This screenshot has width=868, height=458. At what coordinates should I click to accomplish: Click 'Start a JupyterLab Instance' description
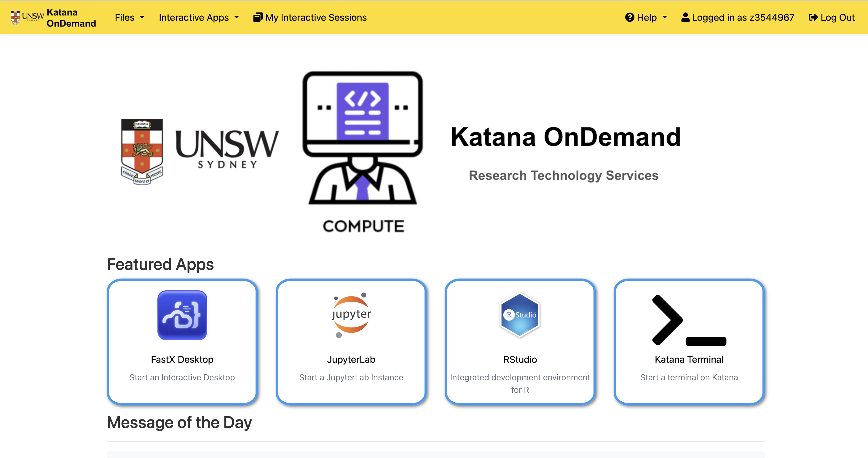pos(351,377)
